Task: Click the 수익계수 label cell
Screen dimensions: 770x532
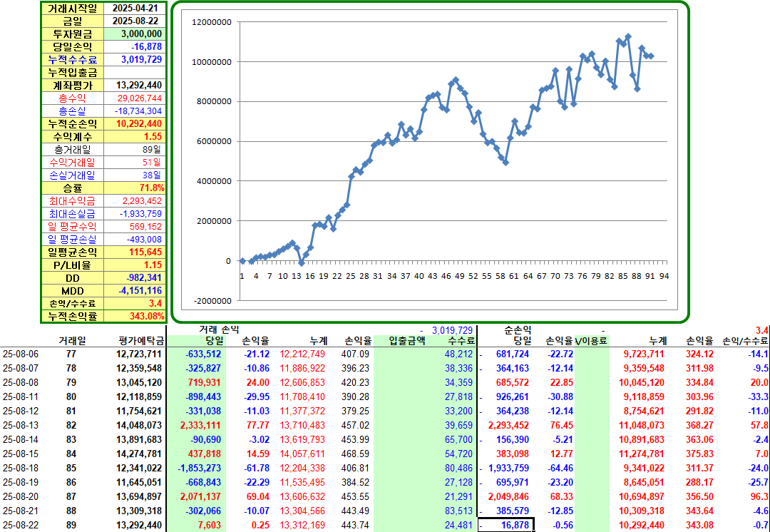Action: click(73, 136)
